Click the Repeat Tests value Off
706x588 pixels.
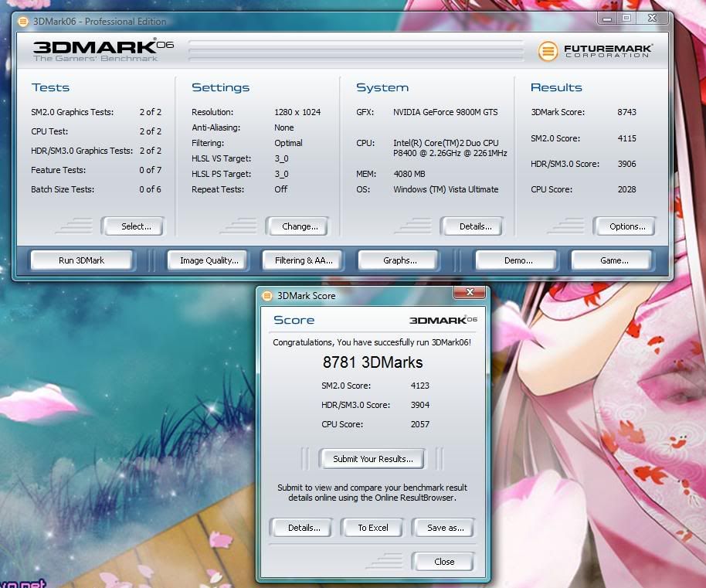coord(280,189)
